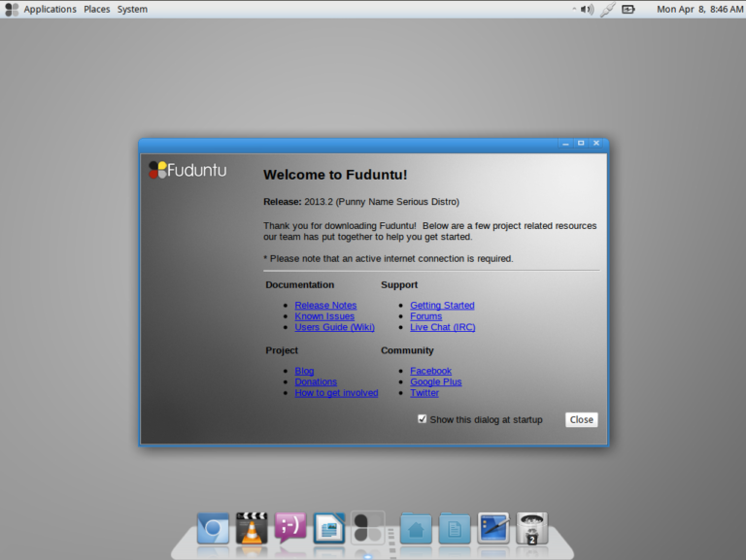The width and height of the screenshot is (746, 560).
Task: Click the battery indicator icon
Action: [x=628, y=10]
